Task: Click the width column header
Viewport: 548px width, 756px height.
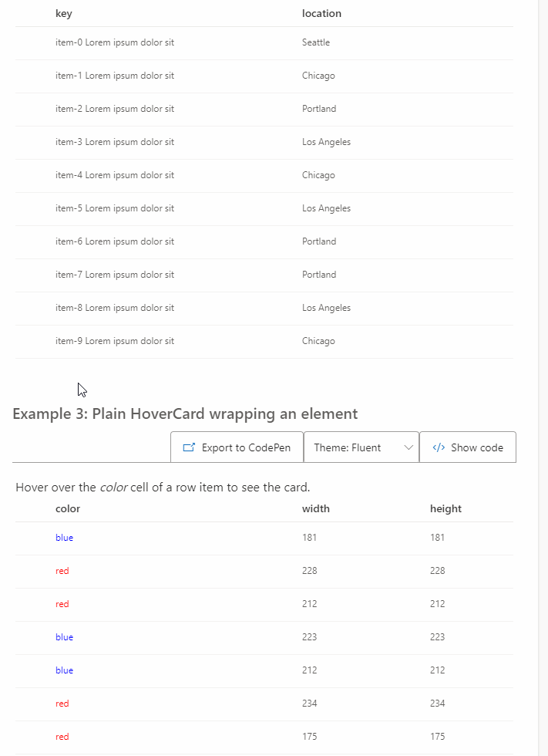Action: click(315, 508)
